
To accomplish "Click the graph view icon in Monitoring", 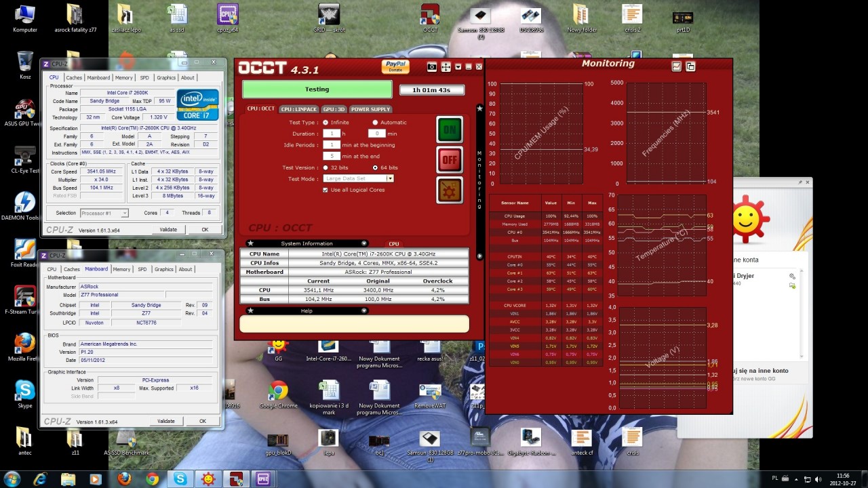I will point(676,66).
